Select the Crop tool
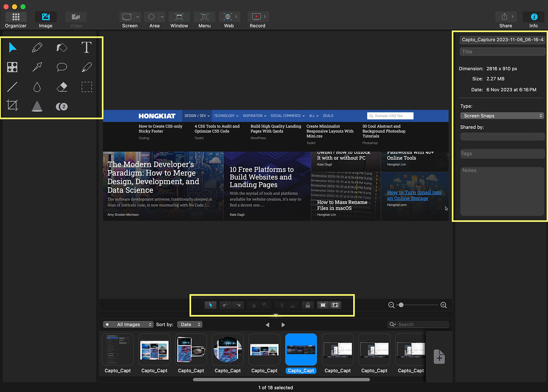548x392 pixels. (x=12, y=106)
